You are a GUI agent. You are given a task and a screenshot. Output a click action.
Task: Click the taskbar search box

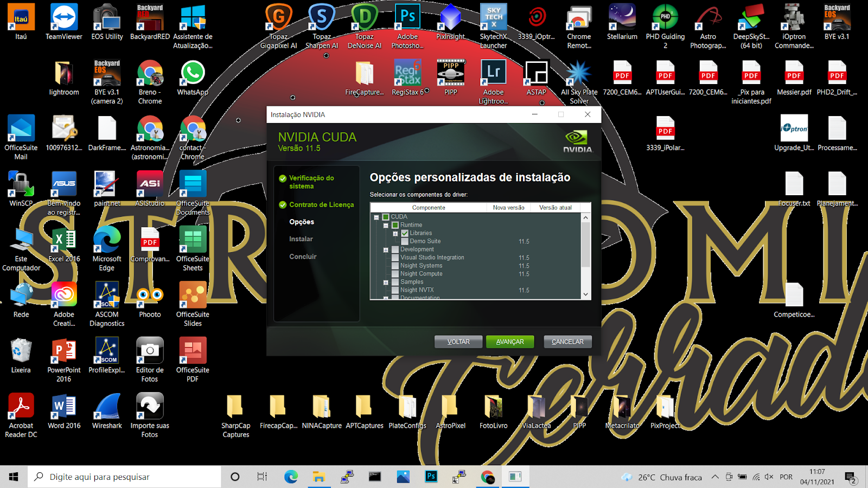pos(125,477)
